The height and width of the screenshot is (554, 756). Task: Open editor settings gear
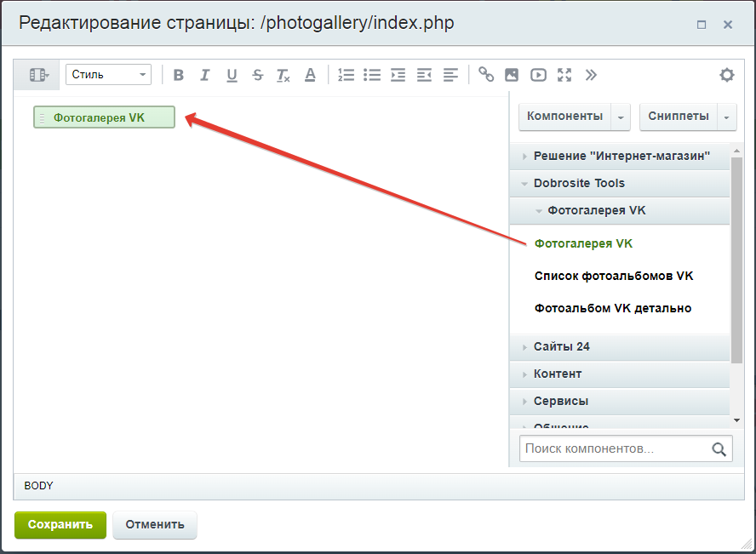(x=726, y=75)
